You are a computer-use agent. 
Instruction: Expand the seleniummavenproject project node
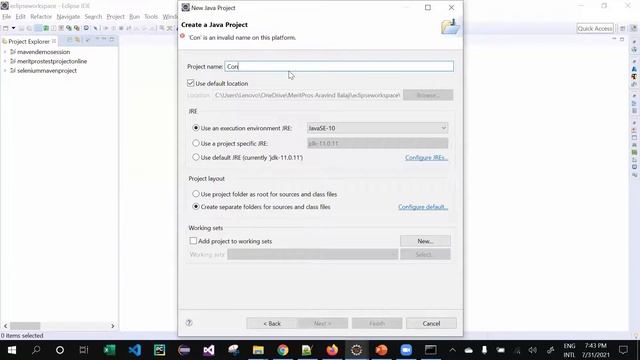(x=5, y=71)
